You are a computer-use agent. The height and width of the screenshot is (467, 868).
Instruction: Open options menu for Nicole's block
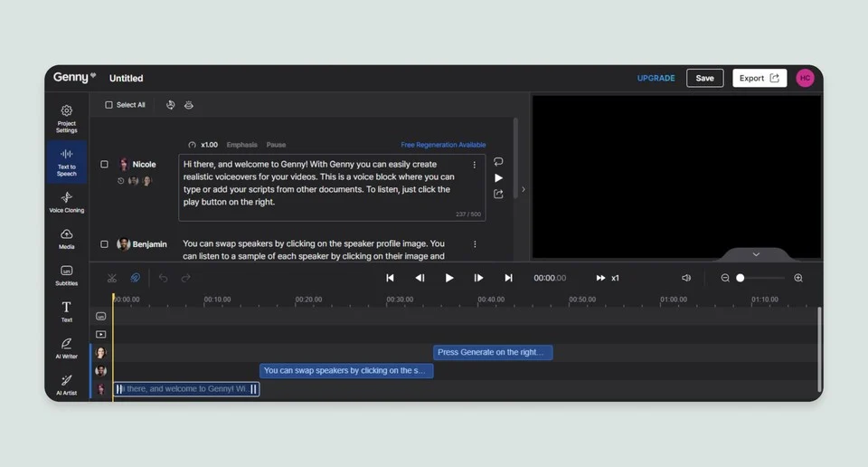coord(475,165)
